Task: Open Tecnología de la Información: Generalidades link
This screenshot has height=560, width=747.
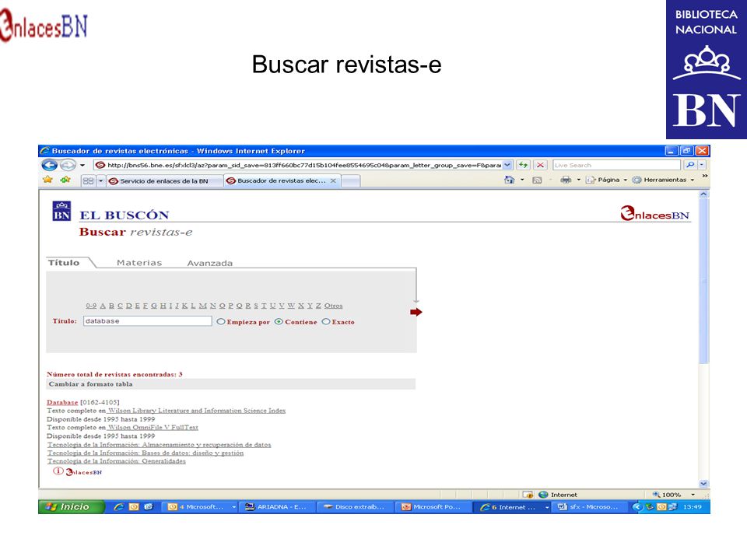Action: (x=116, y=461)
